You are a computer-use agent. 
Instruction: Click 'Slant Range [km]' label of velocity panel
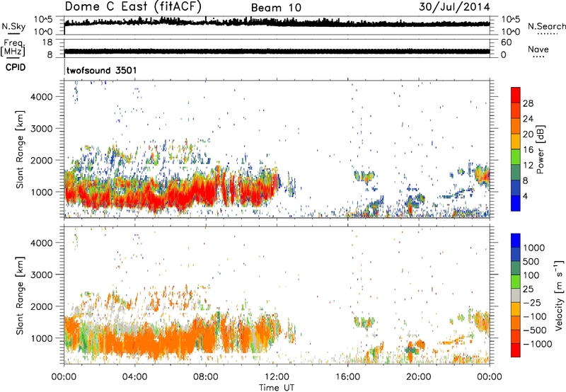click(20, 296)
